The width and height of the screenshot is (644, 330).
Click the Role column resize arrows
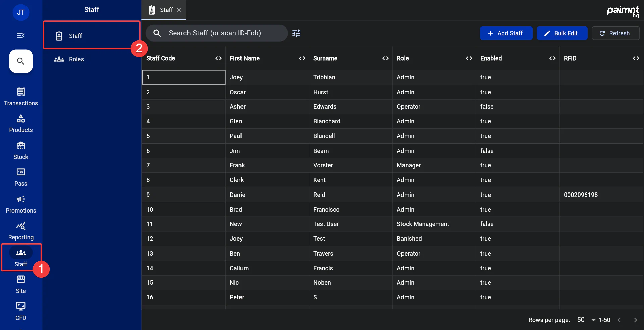(469, 58)
